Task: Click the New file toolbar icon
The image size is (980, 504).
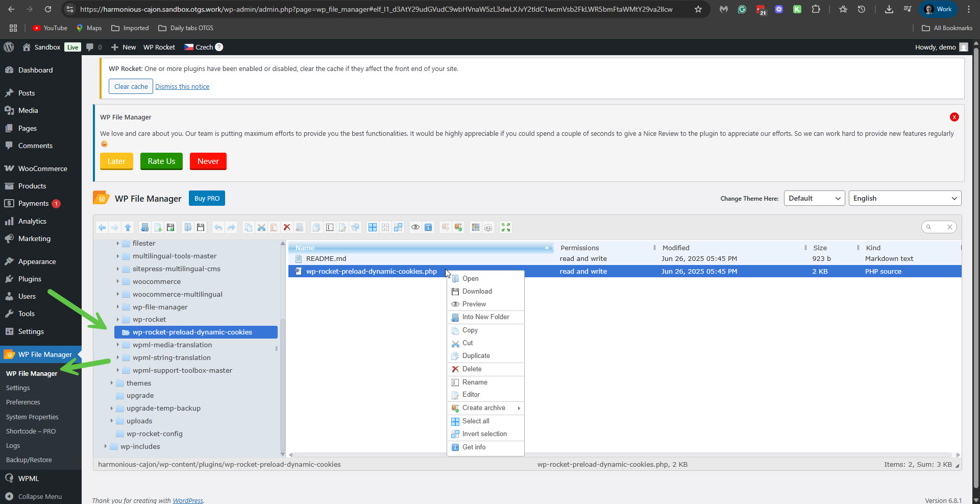Action: coord(158,227)
